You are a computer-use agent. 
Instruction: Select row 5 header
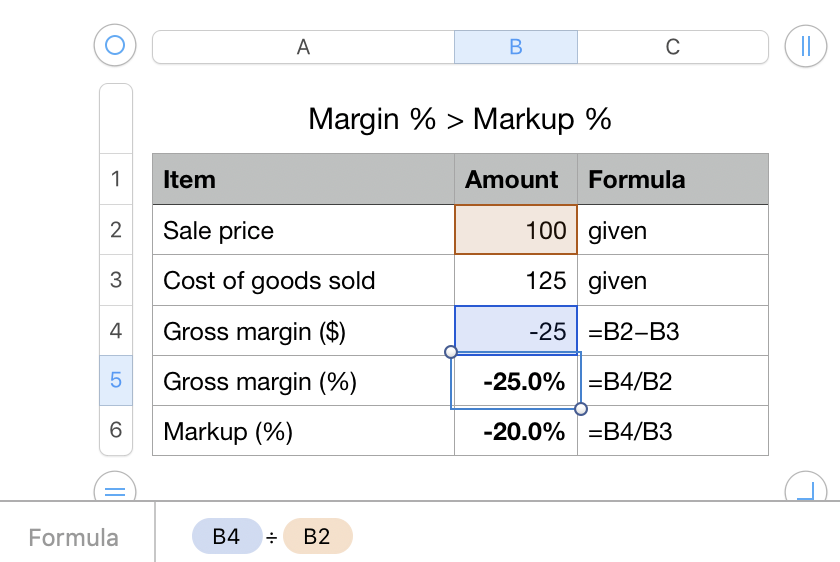(116, 380)
